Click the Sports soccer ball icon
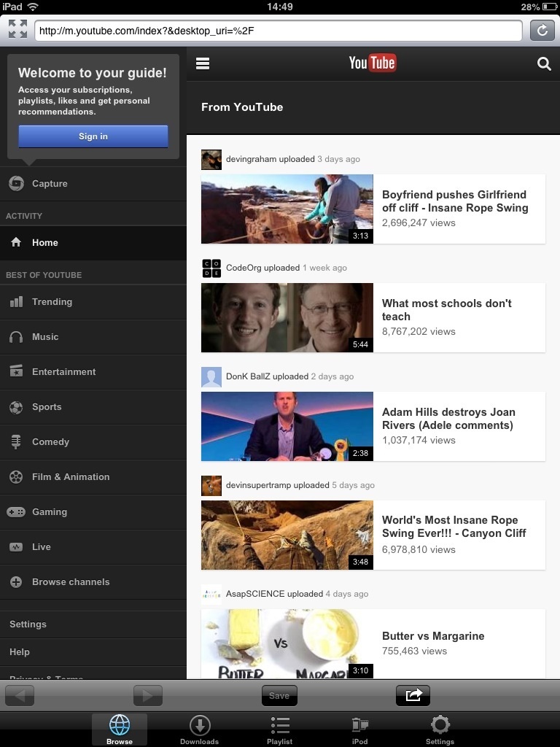The image size is (560, 747). 16,407
